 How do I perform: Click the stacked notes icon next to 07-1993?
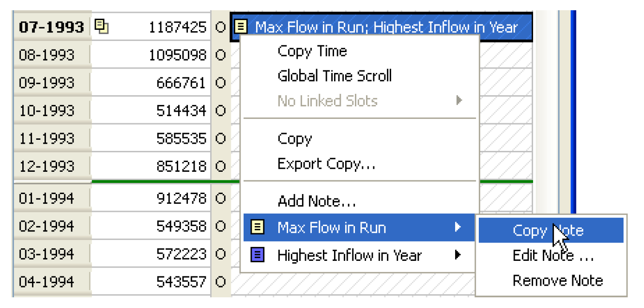tap(102, 27)
